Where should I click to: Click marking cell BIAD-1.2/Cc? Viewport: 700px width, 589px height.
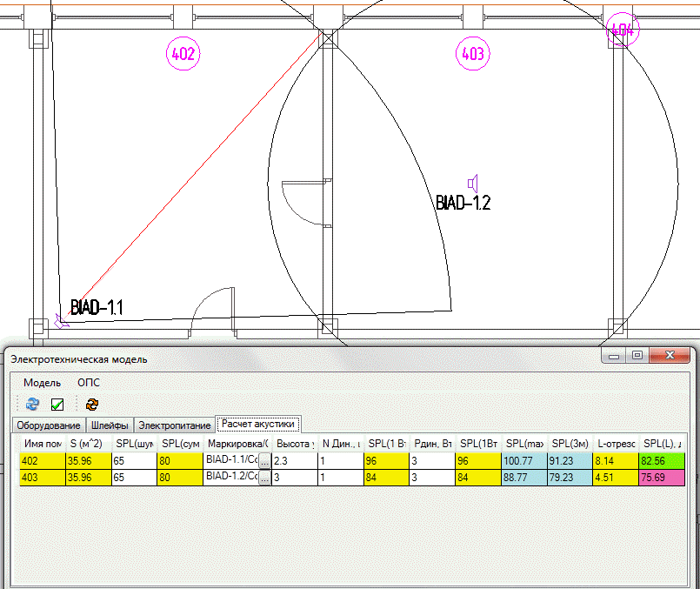[231, 477]
